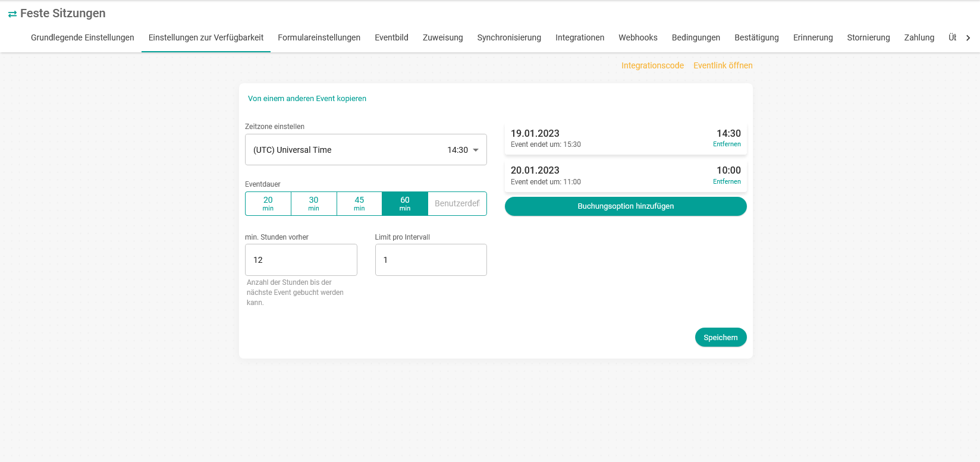Open the Zahlung tab
980x462 pixels.
pos(919,37)
